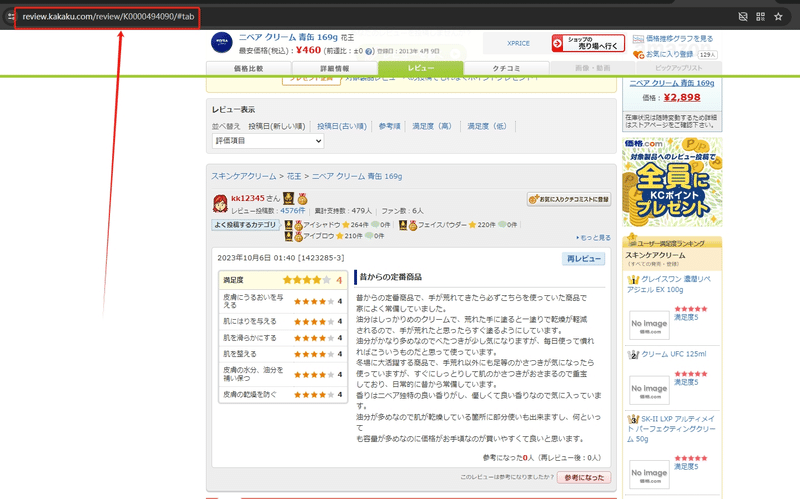Click 肌にはりを与える rating row

(283, 321)
